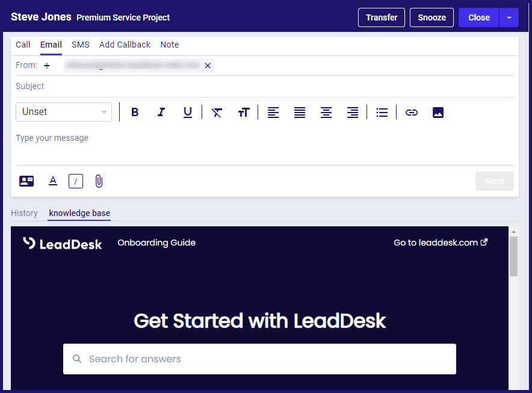Insert a hyperlink in the message
Image resolution: width=532 pixels, height=393 pixels.
tap(412, 113)
